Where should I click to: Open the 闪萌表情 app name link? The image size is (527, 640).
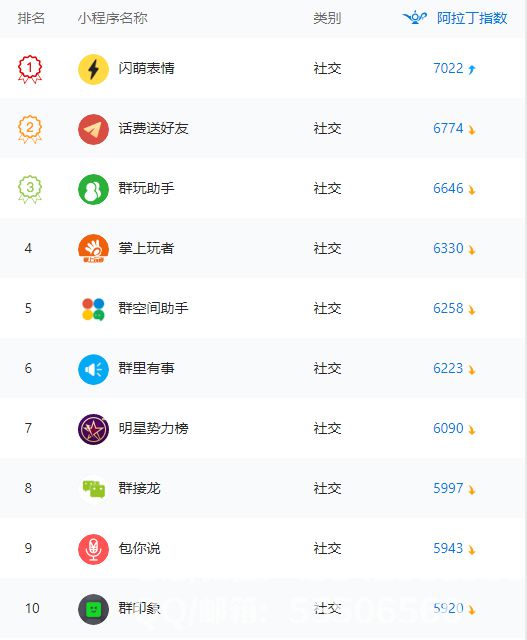[146, 68]
